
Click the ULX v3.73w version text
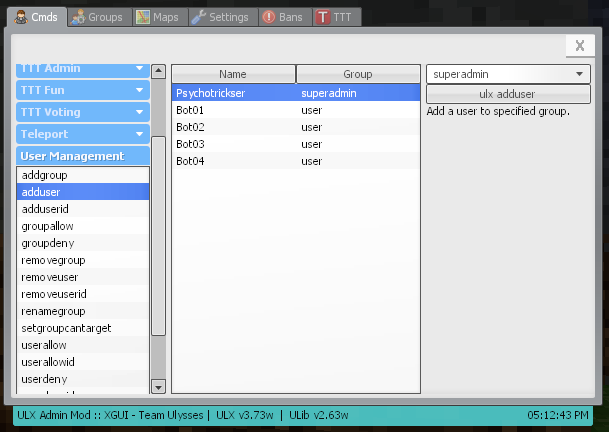pyautogui.click(x=245, y=415)
